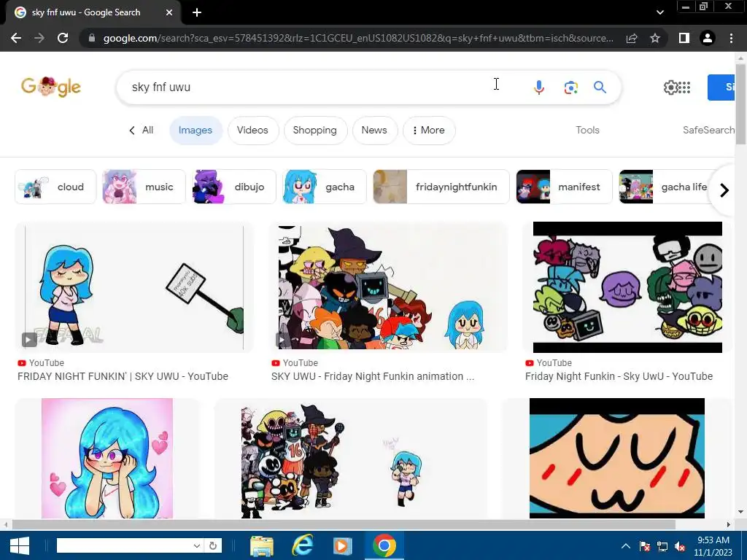Open the clock showing 9:53 AM
The image size is (747, 560).
[x=713, y=546]
